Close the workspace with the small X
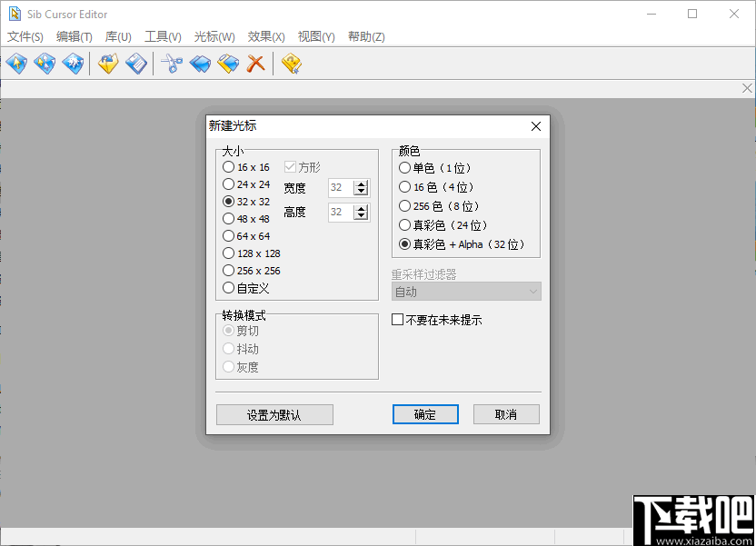756x546 pixels. pos(747,87)
